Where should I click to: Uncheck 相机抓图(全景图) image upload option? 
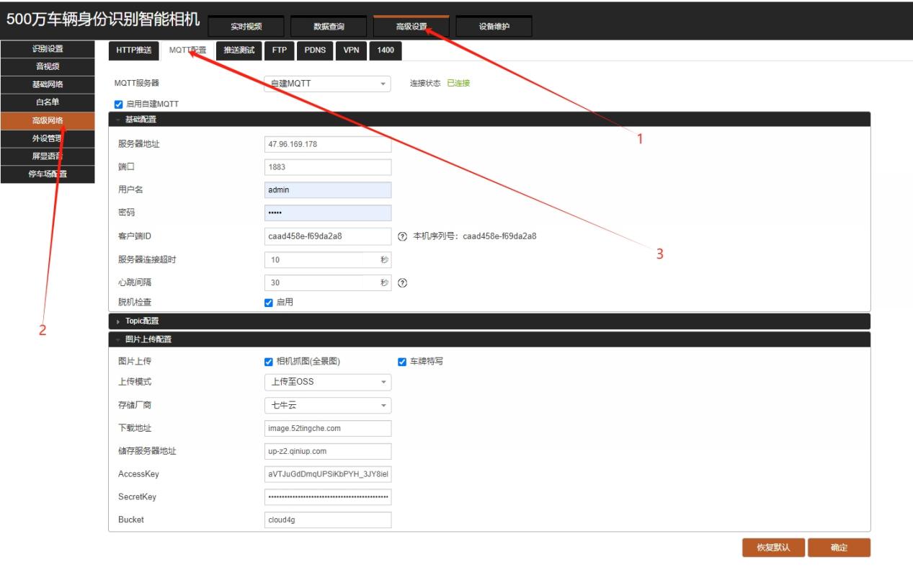[x=270, y=362]
